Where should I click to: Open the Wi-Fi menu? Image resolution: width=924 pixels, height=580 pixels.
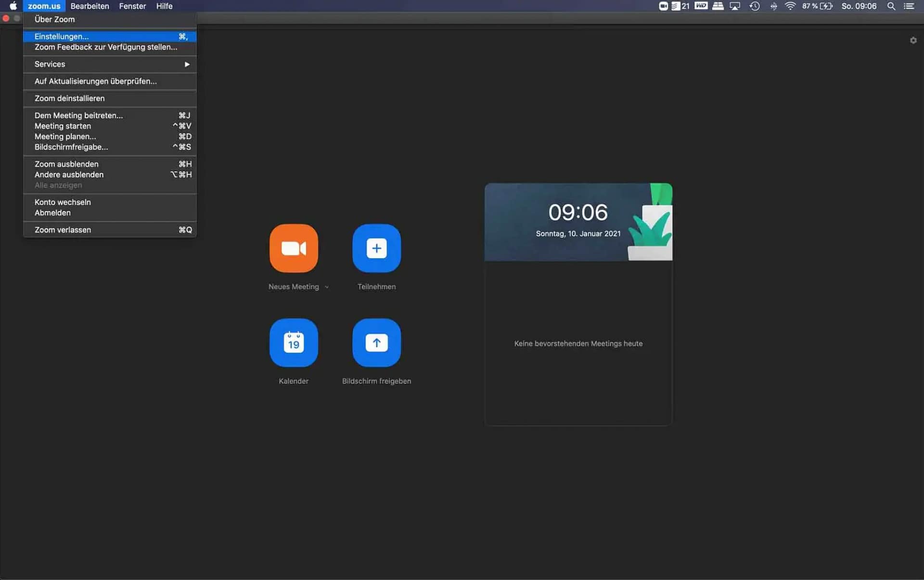pyautogui.click(x=790, y=6)
